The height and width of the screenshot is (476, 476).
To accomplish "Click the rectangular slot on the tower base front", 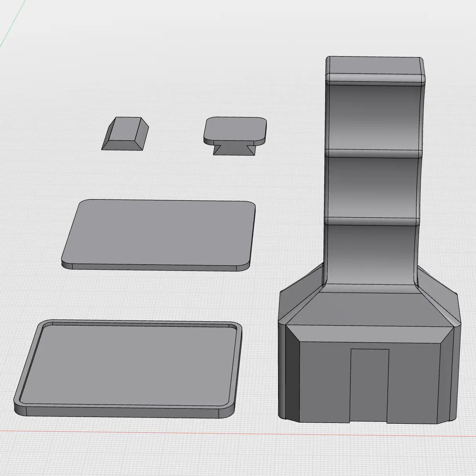I will [368, 386].
